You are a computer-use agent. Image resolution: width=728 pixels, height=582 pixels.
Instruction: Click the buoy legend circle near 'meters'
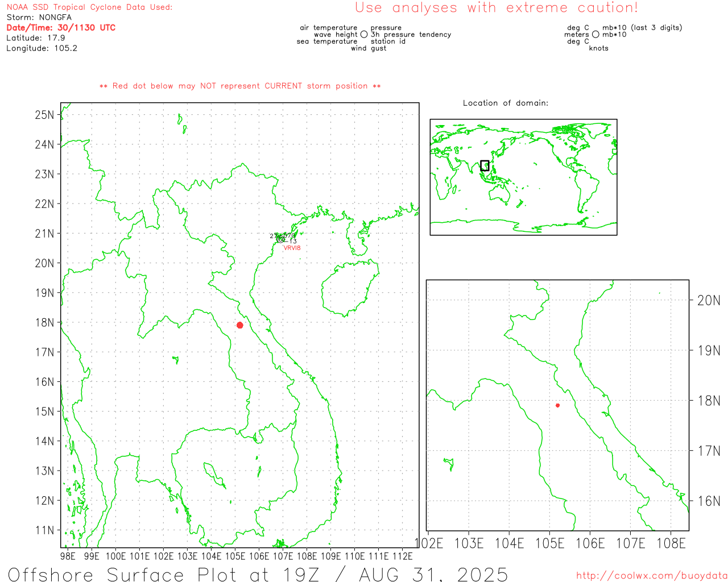pyautogui.click(x=595, y=34)
